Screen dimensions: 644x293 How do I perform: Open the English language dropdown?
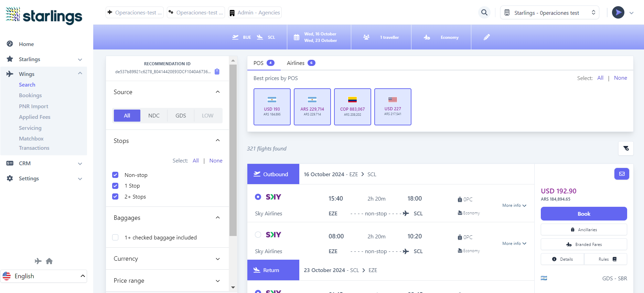[x=44, y=276]
